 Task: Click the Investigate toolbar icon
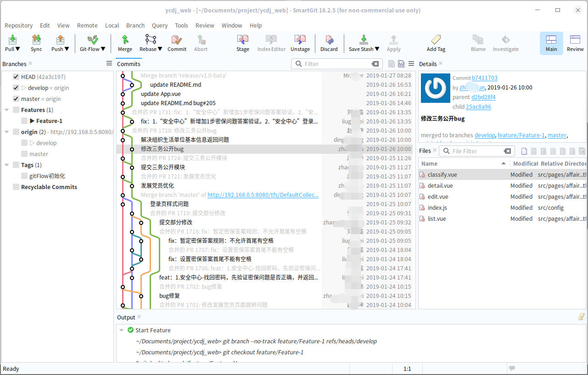coord(506,40)
